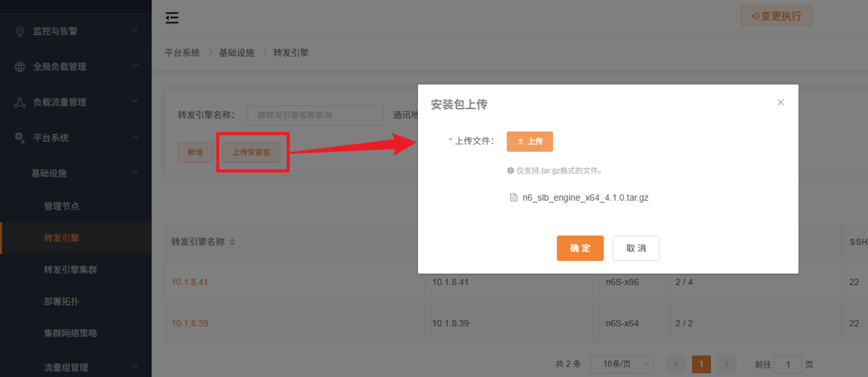Screen dimensions: 868x377
Task: Open 流量组管理 in the sidebar
Action: [x=66, y=368]
